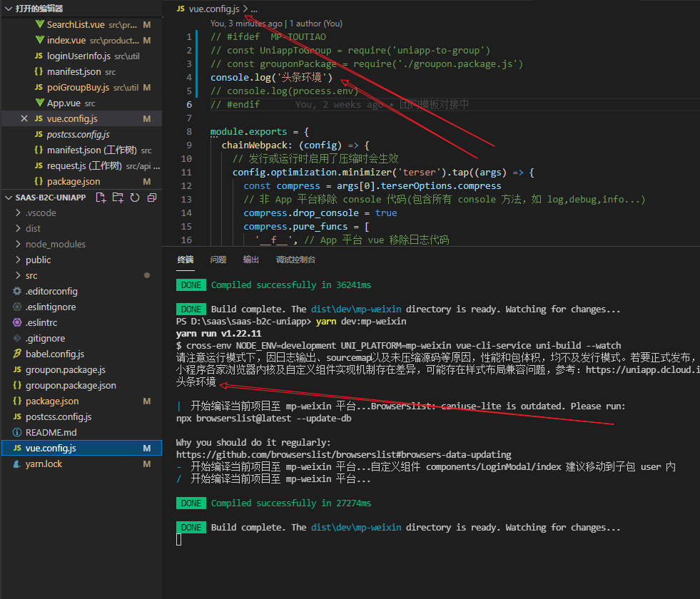This screenshot has width=700, height=599.
Task: Collapse all folders in explorer
Action: [152, 198]
